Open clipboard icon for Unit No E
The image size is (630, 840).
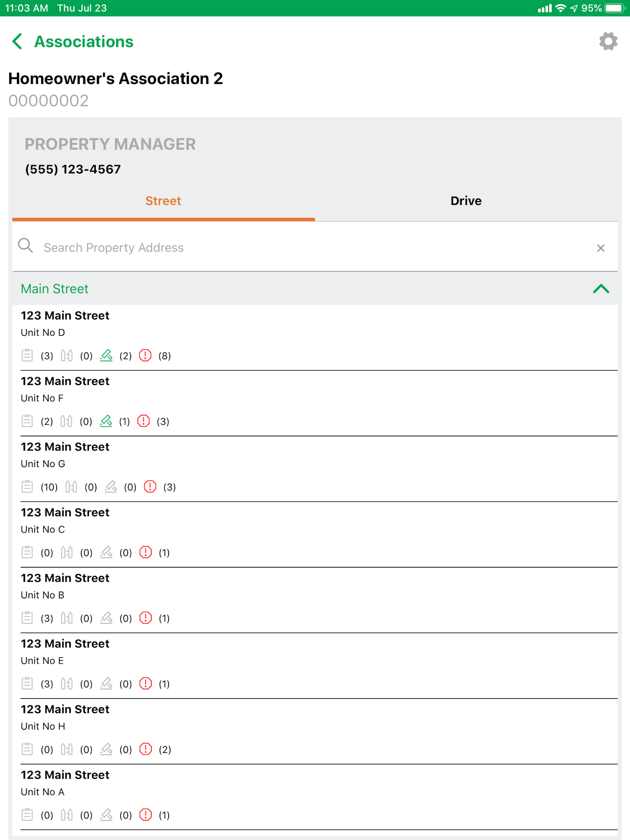(x=27, y=683)
